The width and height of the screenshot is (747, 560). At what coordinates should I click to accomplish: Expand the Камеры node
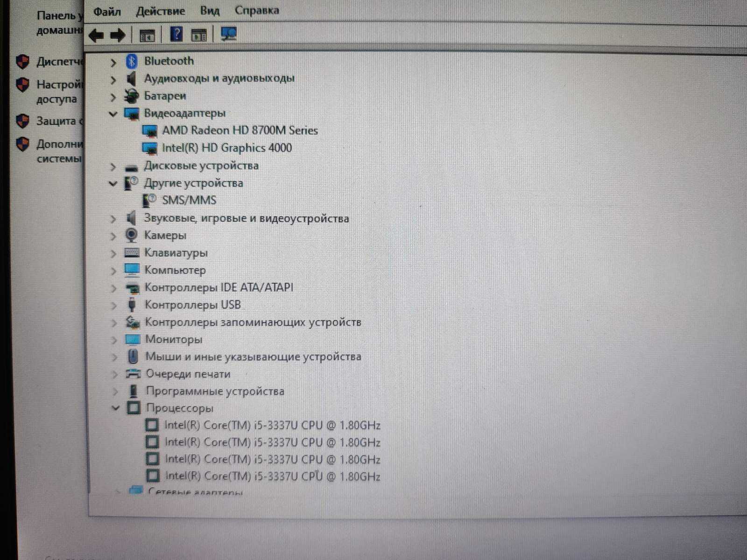click(x=113, y=236)
